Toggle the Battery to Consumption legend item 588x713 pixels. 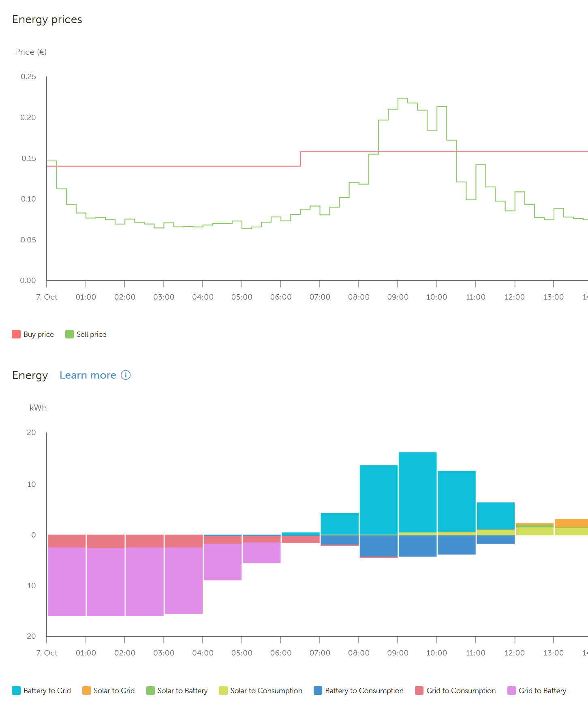coord(359,690)
